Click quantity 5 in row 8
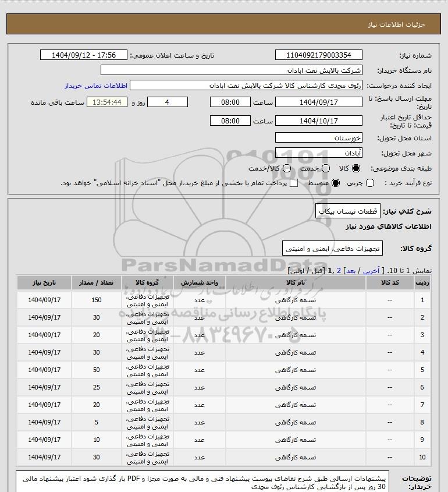Image resolution: width=448 pixels, height=492 pixels. 96,422
